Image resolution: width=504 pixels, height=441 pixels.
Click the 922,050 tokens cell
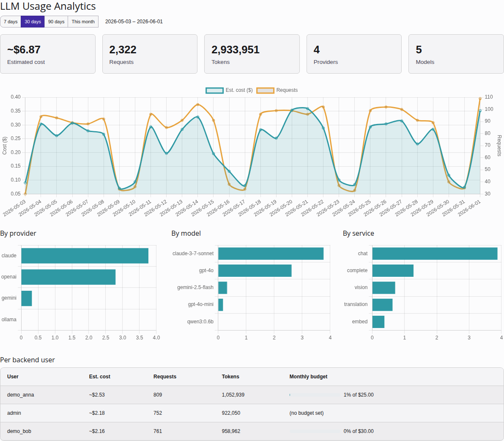[x=231, y=413]
